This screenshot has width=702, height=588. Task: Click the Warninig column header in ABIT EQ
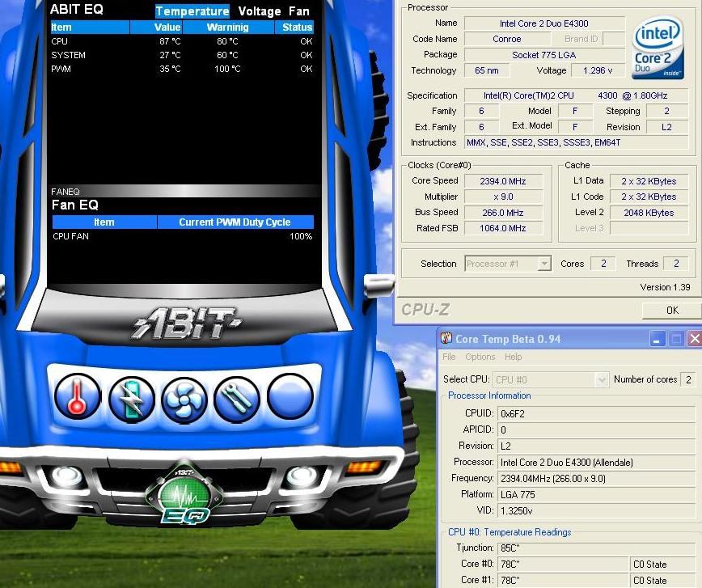[x=228, y=27]
